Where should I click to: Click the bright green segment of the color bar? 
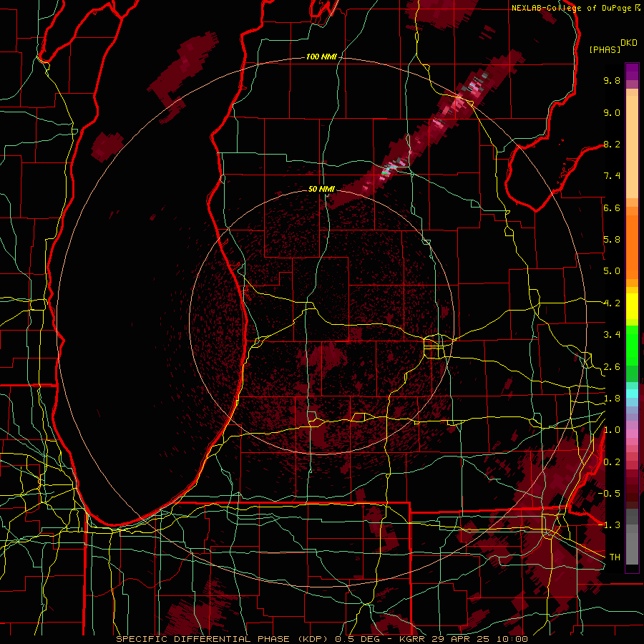pos(632,345)
